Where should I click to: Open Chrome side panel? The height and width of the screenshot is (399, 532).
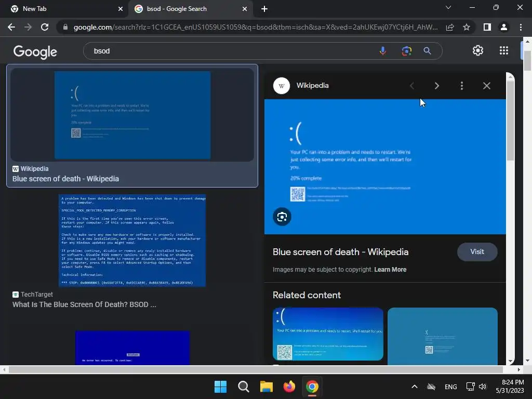(487, 27)
